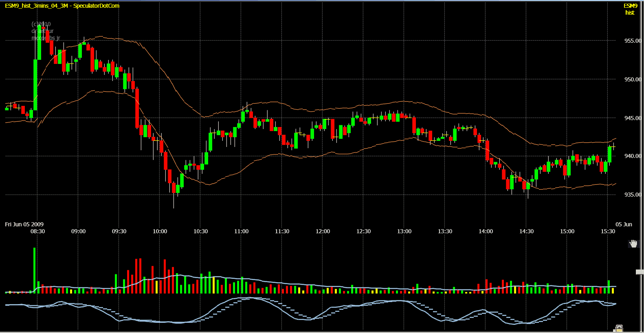Click the pan hand icon
This screenshot has width=644, height=333.
pos(633,244)
